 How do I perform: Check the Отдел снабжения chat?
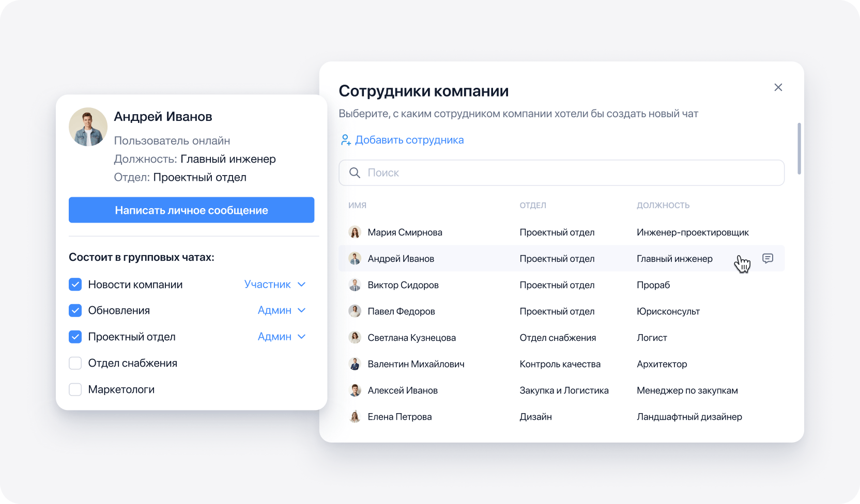tap(75, 363)
